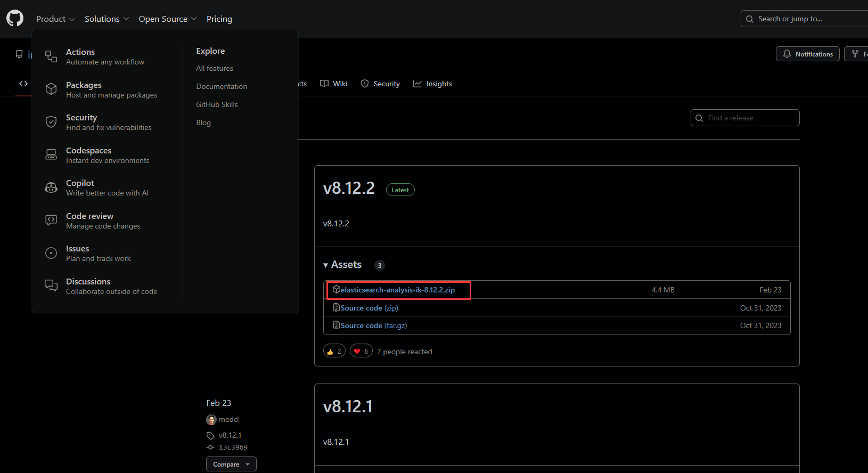Click the 4.4 MB file size text
Viewport: 868px width, 473px height.
(663, 290)
